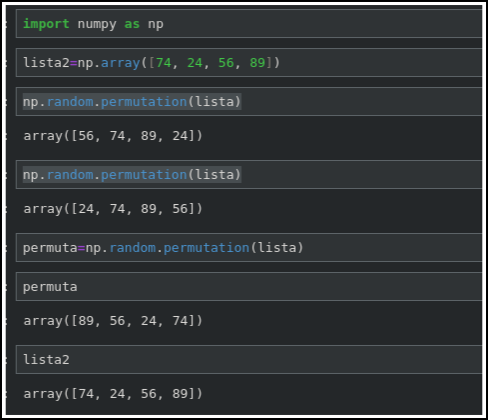Click output array([56, 74, 89, 24])
Viewport: 488px width, 420px height.
[113, 136]
